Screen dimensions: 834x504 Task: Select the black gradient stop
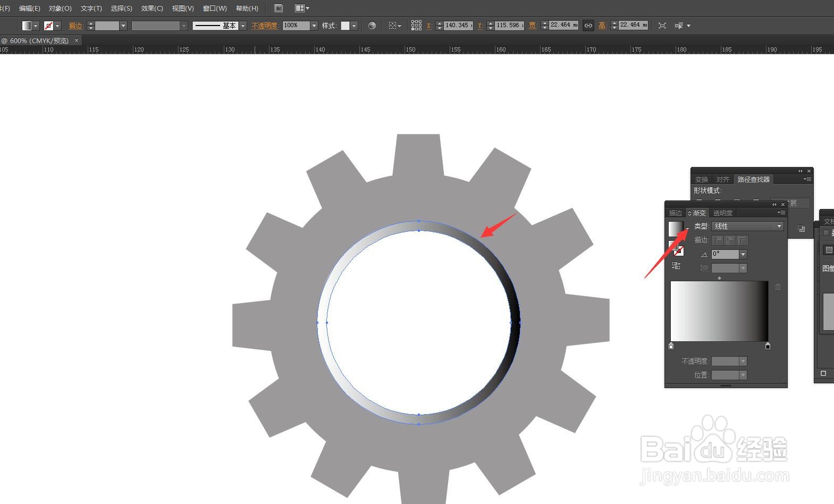(768, 346)
